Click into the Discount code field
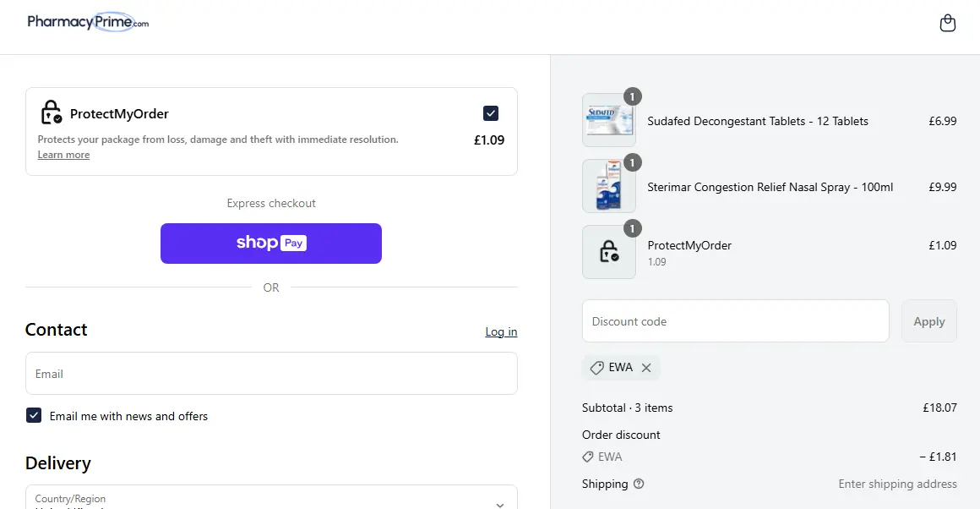980x509 pixels. point(735,321)
